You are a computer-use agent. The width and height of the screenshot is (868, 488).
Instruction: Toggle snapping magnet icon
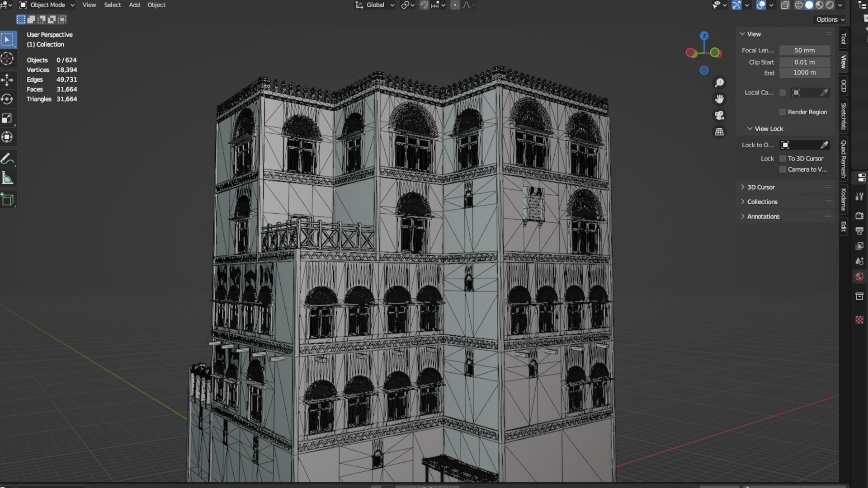click(424, 5)
